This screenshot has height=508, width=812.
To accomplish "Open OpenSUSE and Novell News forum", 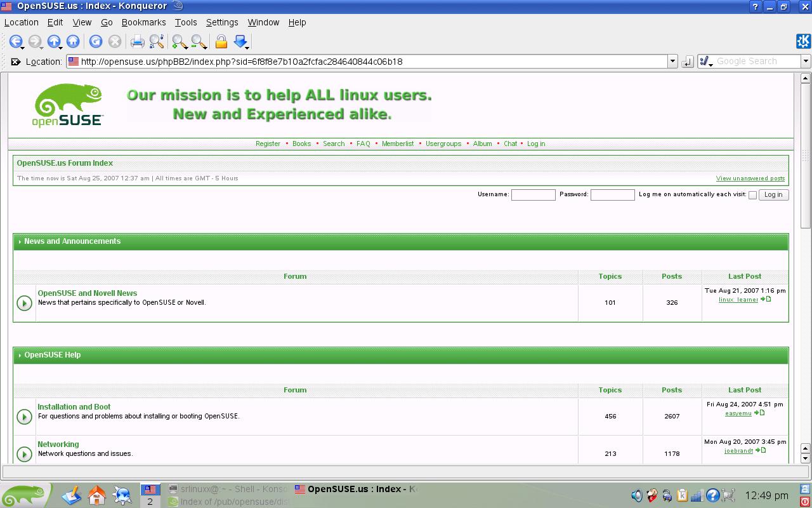I will [x=88, y=293].
